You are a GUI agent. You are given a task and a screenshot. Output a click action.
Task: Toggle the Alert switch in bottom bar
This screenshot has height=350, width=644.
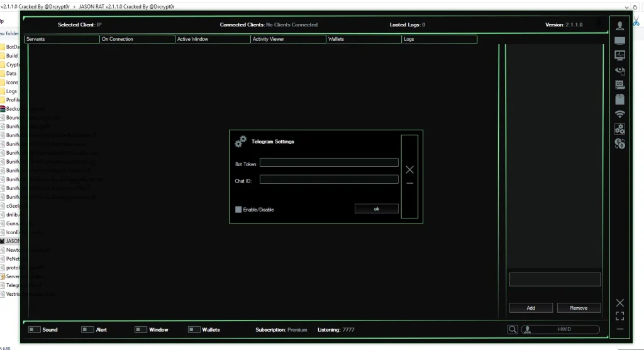87,329
